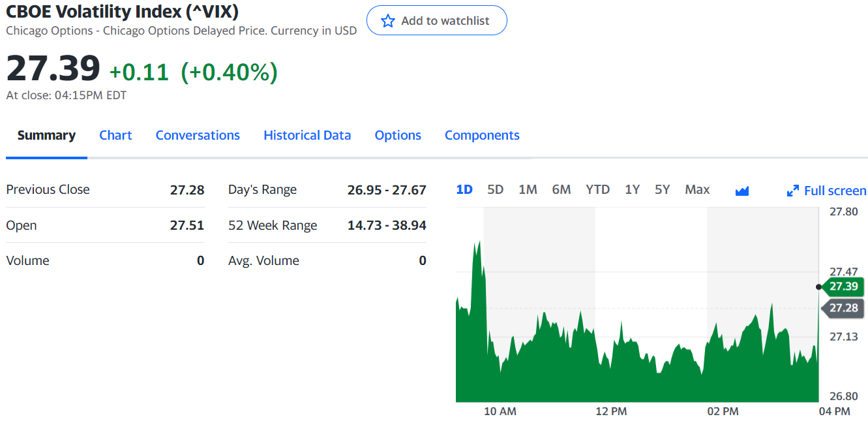Screen dimensions: 868x421
Task: Click the CBOE Volatility Index (^VIX) title
Action: point(122,11)
